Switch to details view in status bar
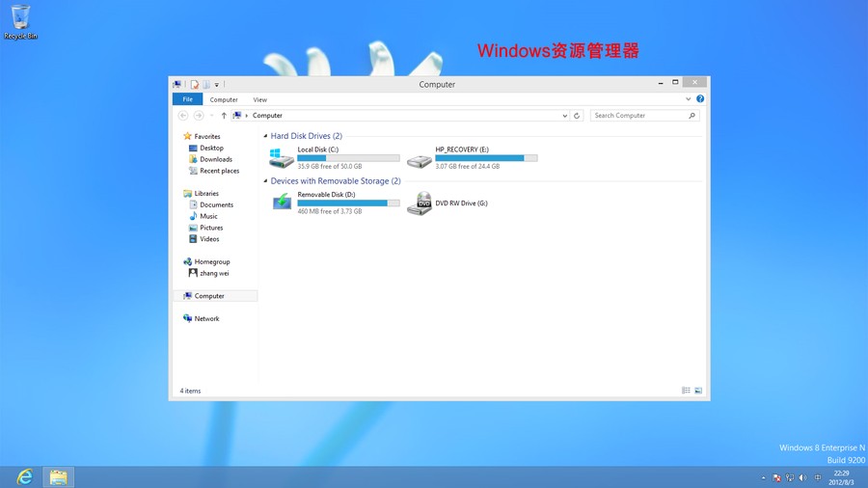Screen dimensions: 868x488 coord(686,391)
